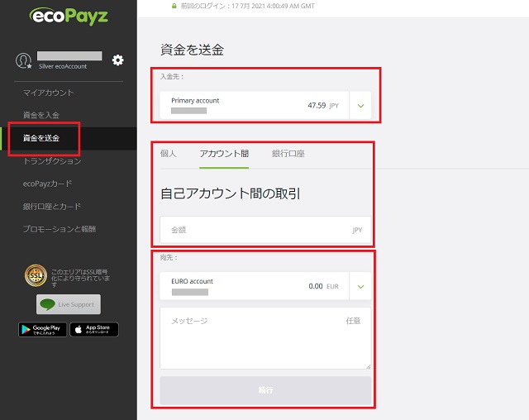529x420 pixels.
Task: Click the SSL security badge
Action: pos(36,274)
